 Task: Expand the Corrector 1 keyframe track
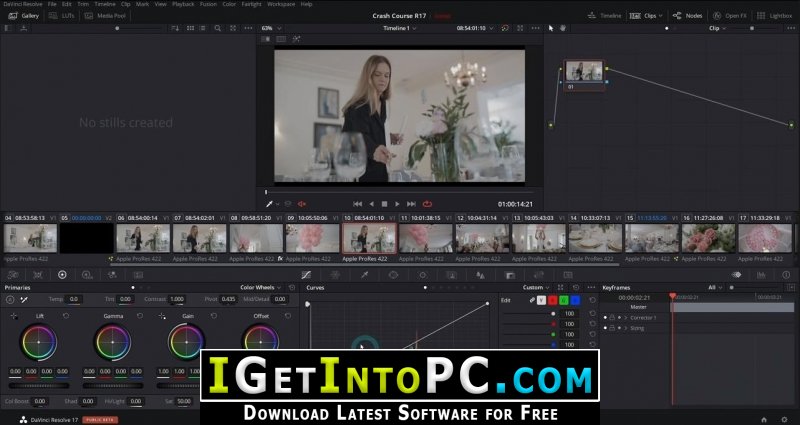tap(626, 318)
